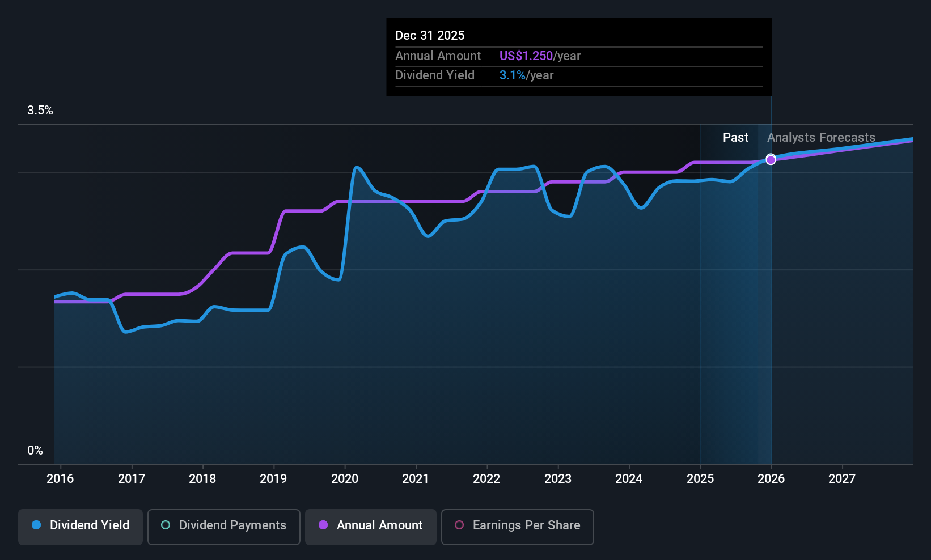Click the 3.5% y-axis label
The height and width of the screenshot is (560, 931).
pyautogui.click(x=40, y=111)
